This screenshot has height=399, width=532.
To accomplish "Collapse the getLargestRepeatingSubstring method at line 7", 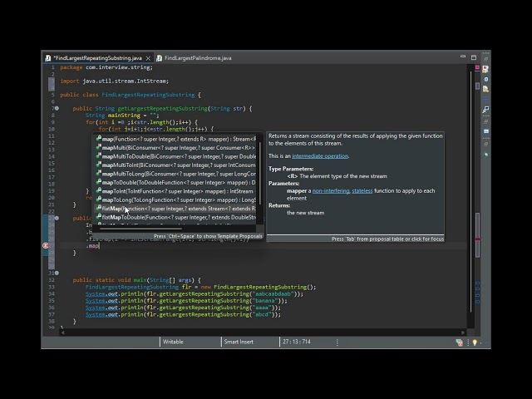I will click(x=57, y=108).
